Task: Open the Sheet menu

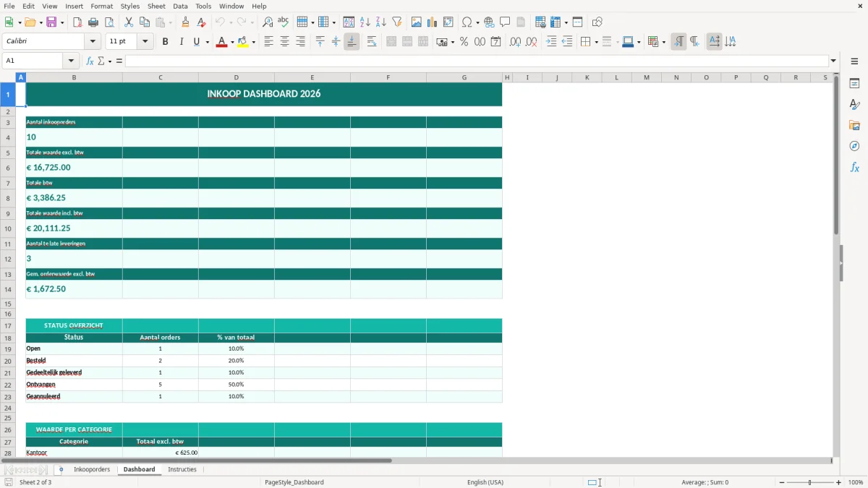Action: [156, 6]
